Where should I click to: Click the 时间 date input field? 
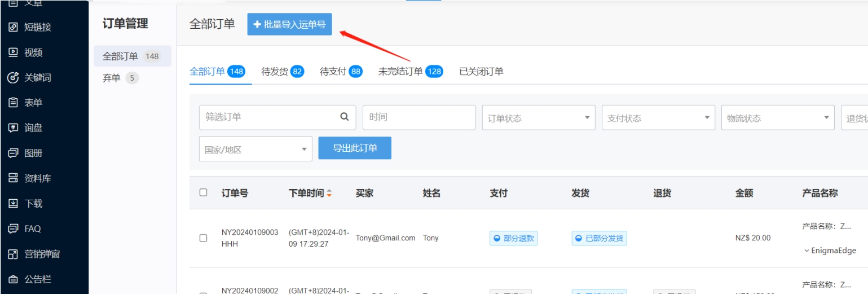(418, 117)
